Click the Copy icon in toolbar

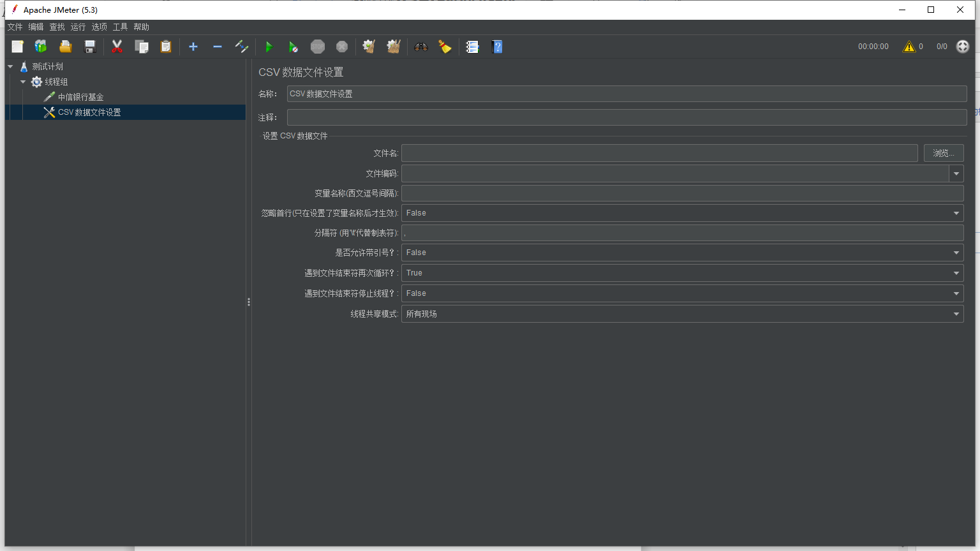tap(142, 47)
